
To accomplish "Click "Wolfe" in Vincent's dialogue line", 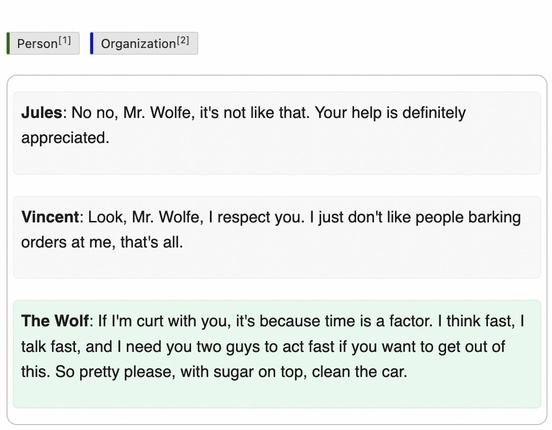I will point(181,217).
